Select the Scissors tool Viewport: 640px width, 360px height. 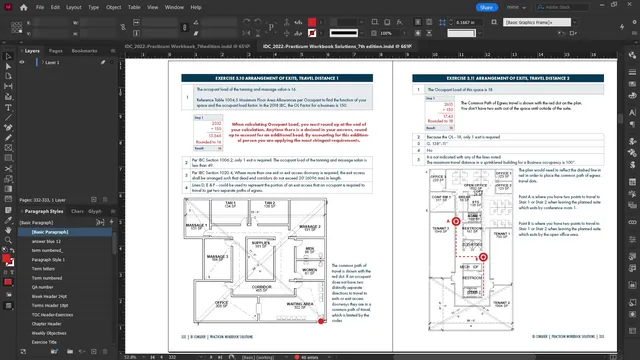pyautogui.click(x=8, y=169)
